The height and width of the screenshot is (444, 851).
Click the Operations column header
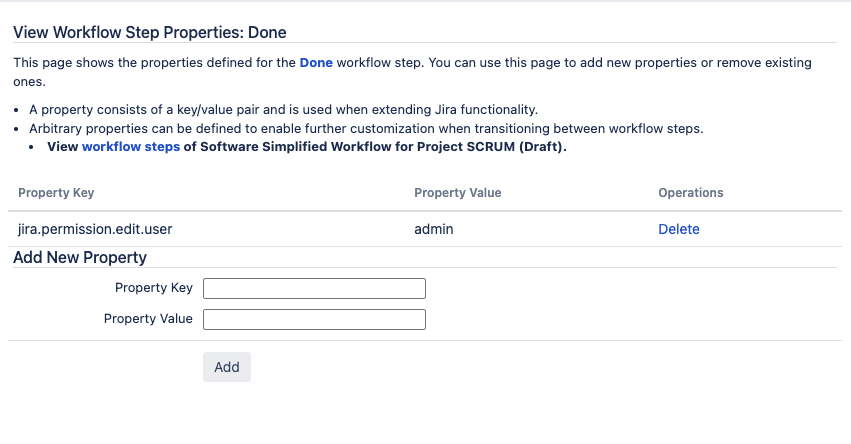pos(690,192)
